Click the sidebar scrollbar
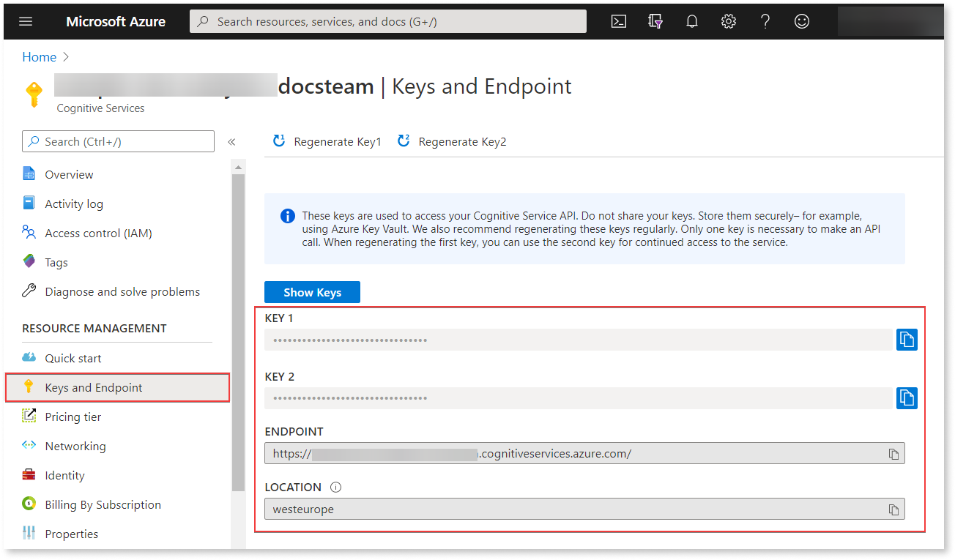955x560 pixels. pyautogui.click(x=237, y=220)
